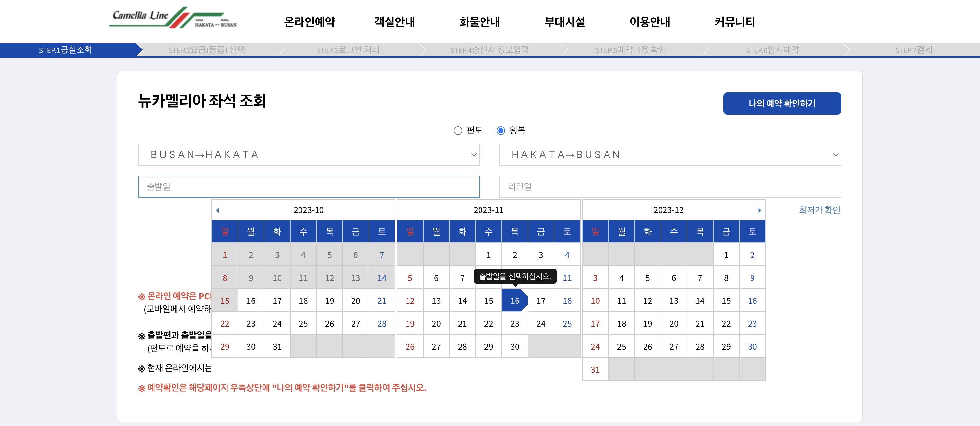Click the 출발일 departure date field
980x426 pixels.
point(309,186)
